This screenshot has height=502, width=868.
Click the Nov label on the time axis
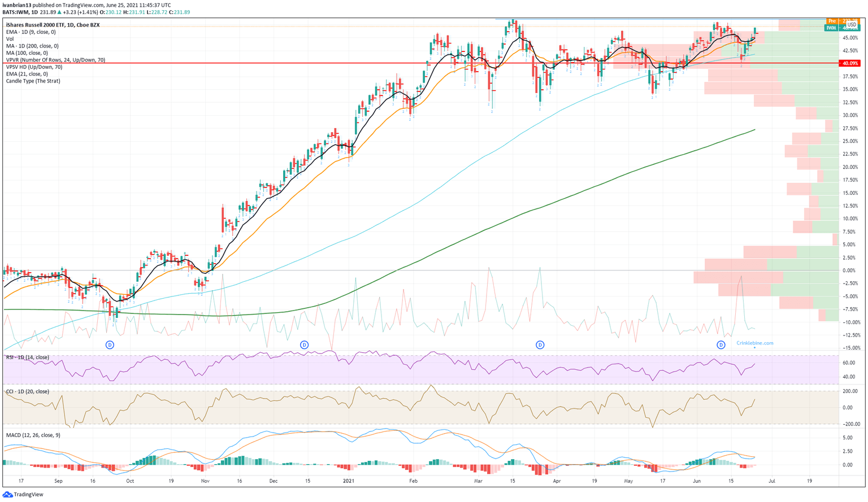tap(205, 481)
